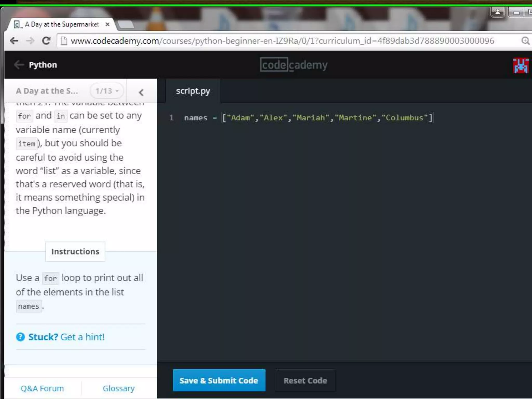Select the script.py editor tab
Image resolution: width=532 pixels, height=399 pixels.
(x=193, y=91)
